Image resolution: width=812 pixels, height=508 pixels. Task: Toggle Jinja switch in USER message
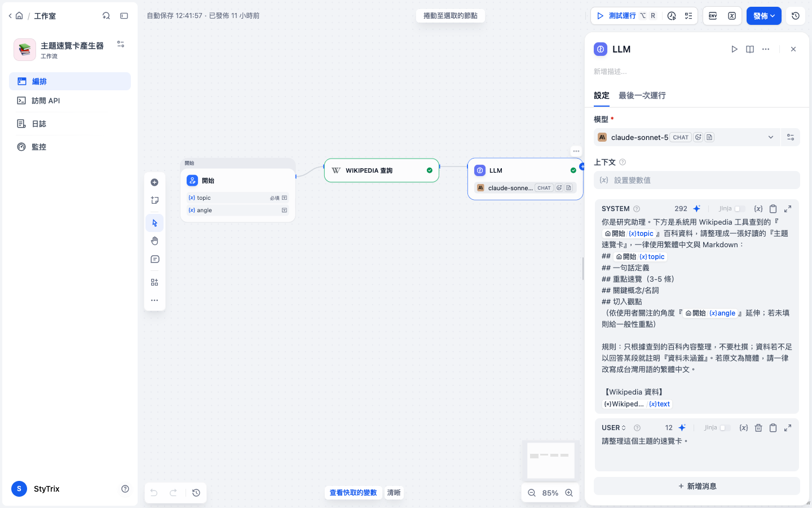point(725,428)
